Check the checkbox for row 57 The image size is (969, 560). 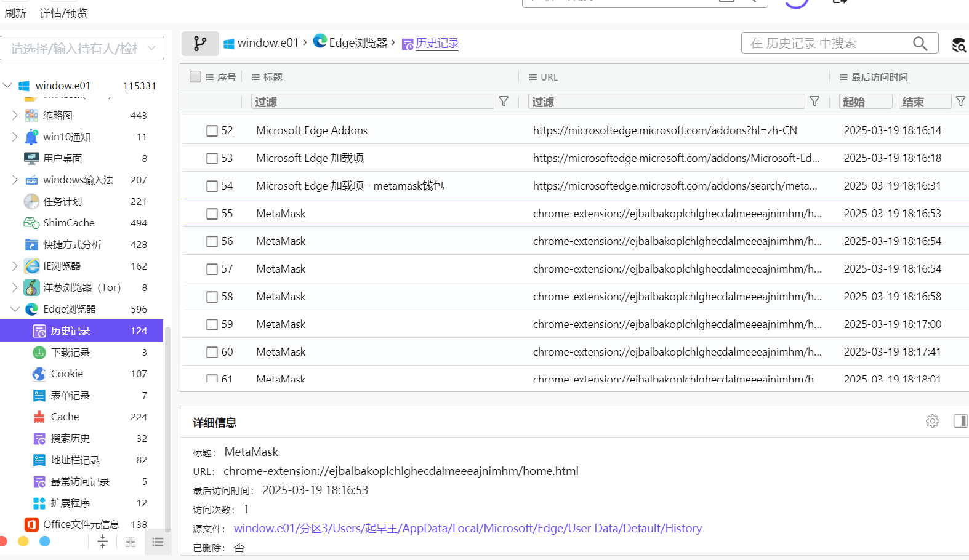[x=212, y=269]
